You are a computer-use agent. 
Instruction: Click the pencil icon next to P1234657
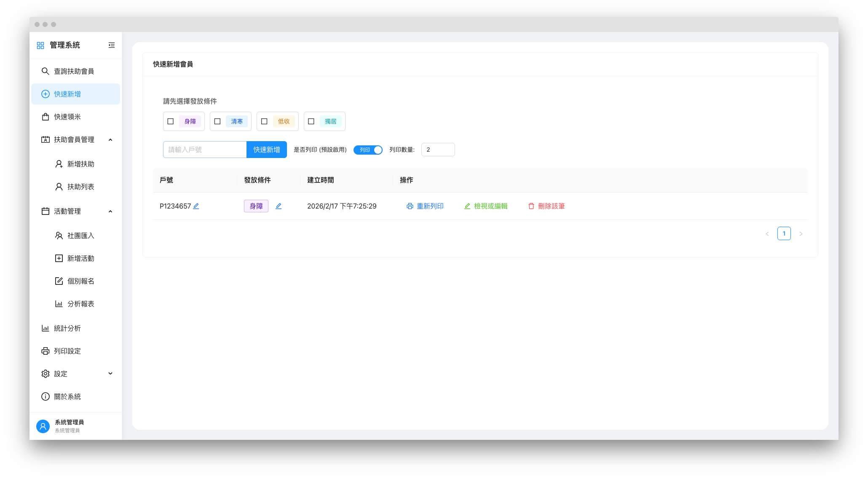[196, 206]
